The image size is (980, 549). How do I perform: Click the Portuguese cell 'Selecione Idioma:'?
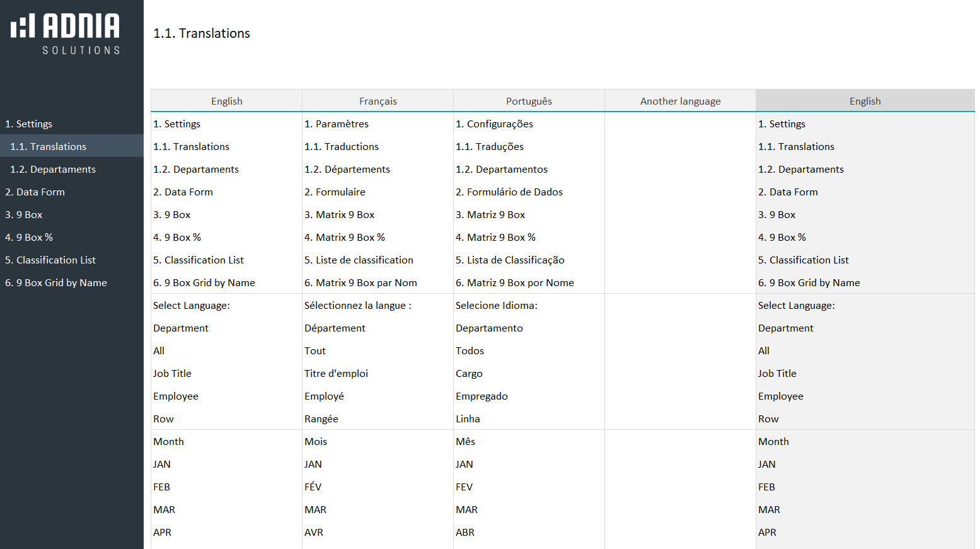497,306
